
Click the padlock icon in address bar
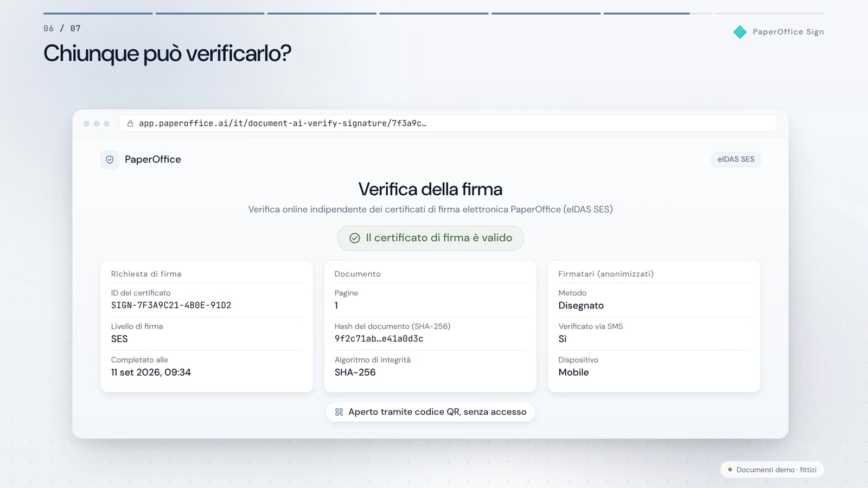pyautogui.click(x=130, y=124)
